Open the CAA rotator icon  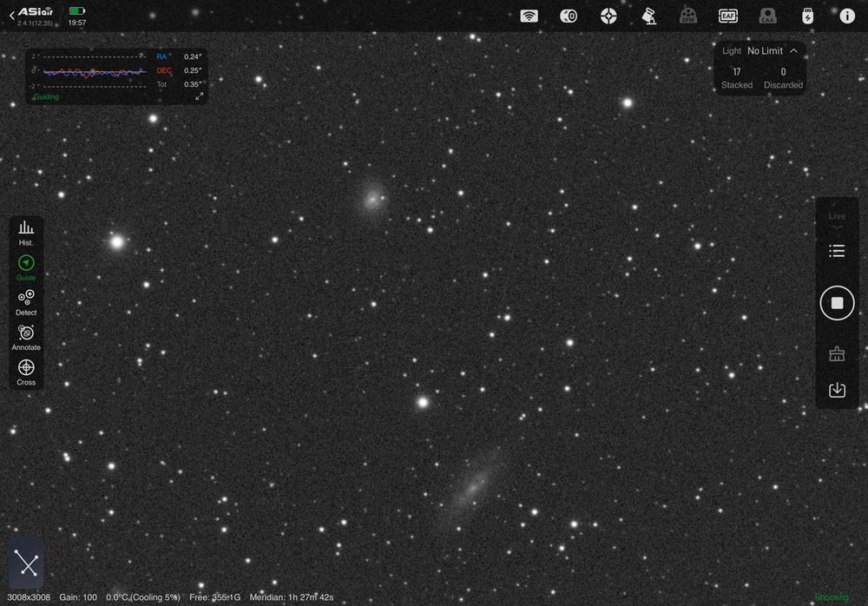pos(768,16)
